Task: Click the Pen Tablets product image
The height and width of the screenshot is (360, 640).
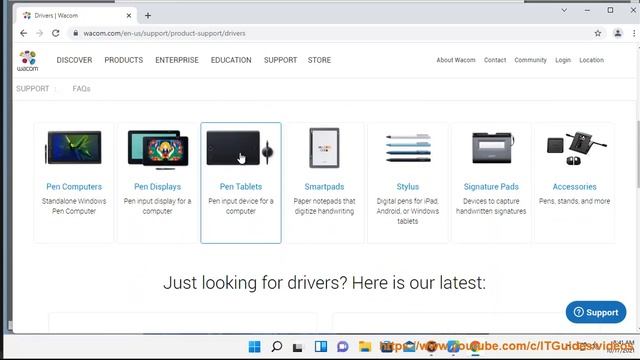Action: [240, 148]
